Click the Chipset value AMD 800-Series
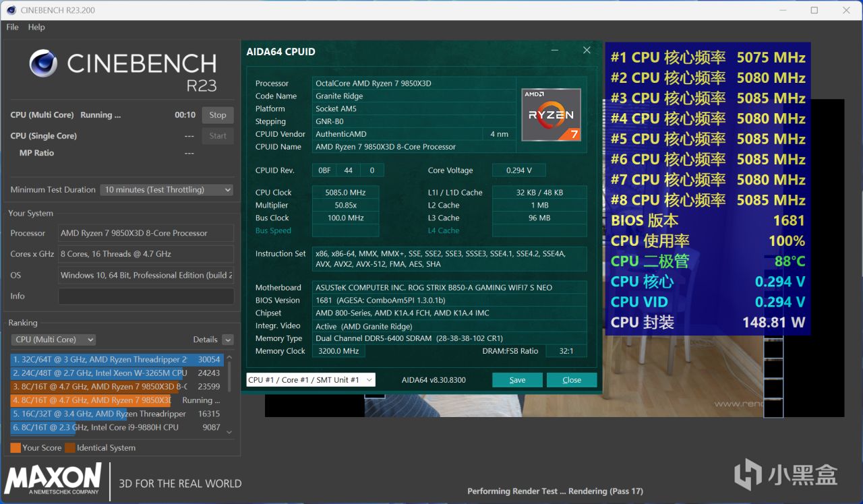The width and height of the screenshot is (863, 504). pyautogui.click(x=450, y=313)
